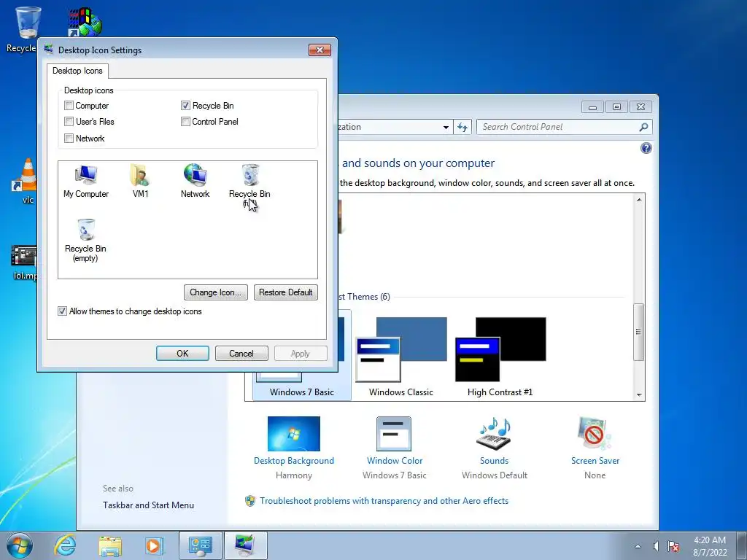This screenshot has width=747, height=560.
Task: Click the shield icon next to Troubleshoot link
Action: point(250,501)
